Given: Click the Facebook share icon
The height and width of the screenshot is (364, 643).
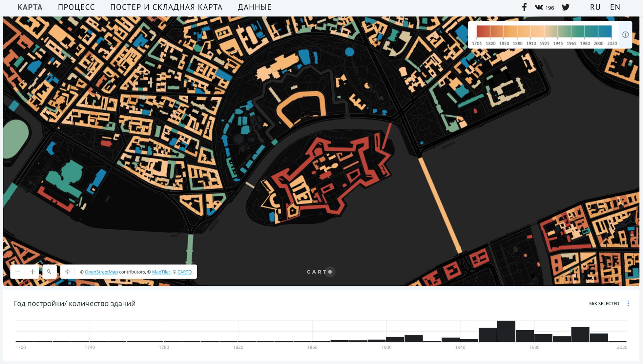Looking at the screenshot, I should pyautogui.click(x=524, y=7).
